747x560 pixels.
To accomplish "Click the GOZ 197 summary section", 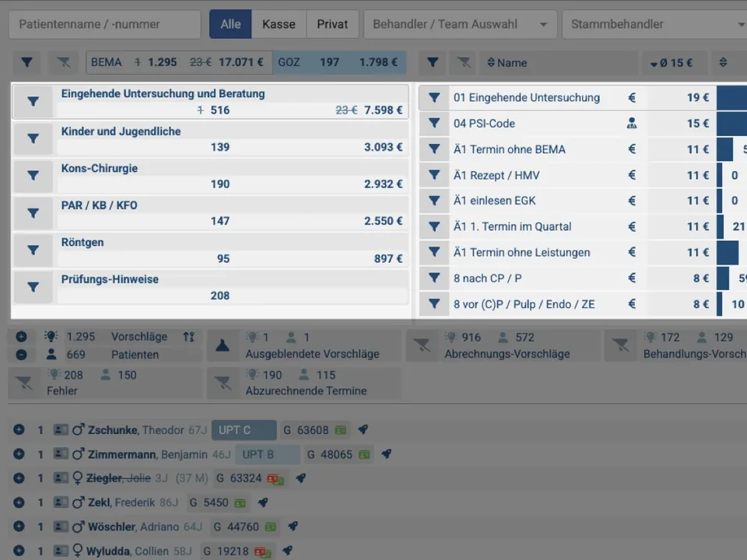I will coord(339,62).
